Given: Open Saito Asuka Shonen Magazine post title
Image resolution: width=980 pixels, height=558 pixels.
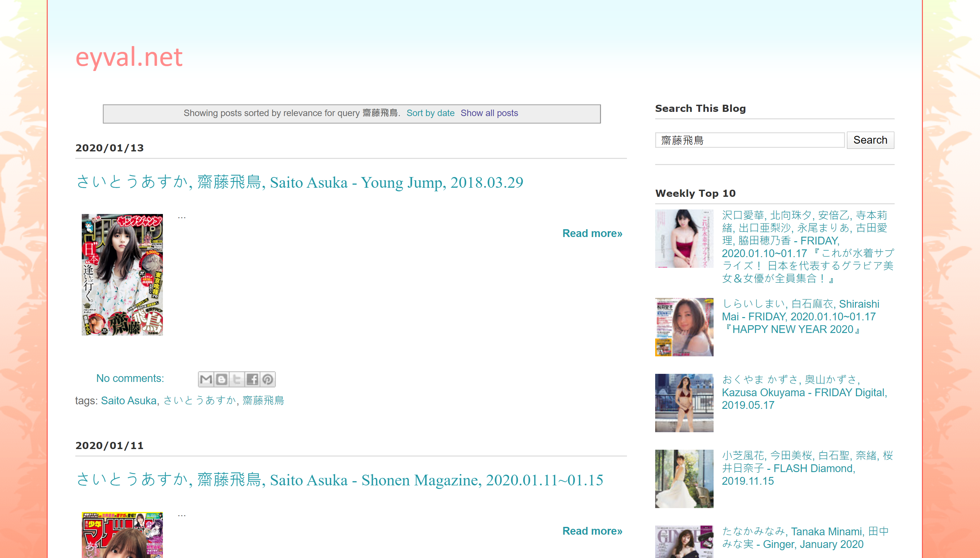Looking at the screenshot, I should pos(339,480).
